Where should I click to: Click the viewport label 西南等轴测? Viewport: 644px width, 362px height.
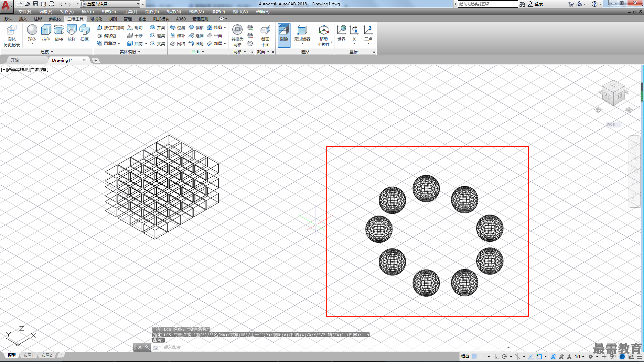[18, 69]
